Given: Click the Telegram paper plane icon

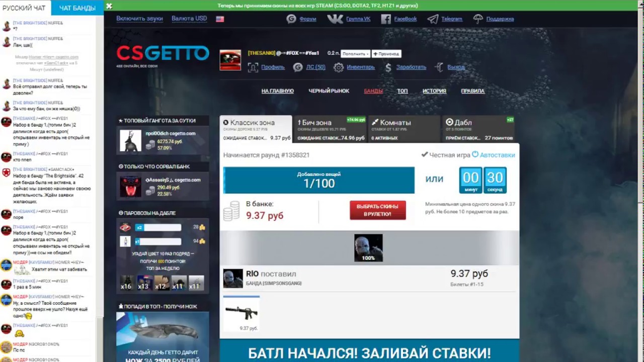Looking at the screenshot, I should (433, 19).
